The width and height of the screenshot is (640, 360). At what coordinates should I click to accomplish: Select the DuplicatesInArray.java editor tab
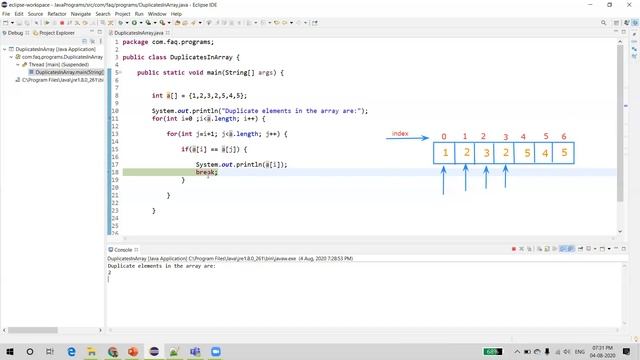[138, 33]
